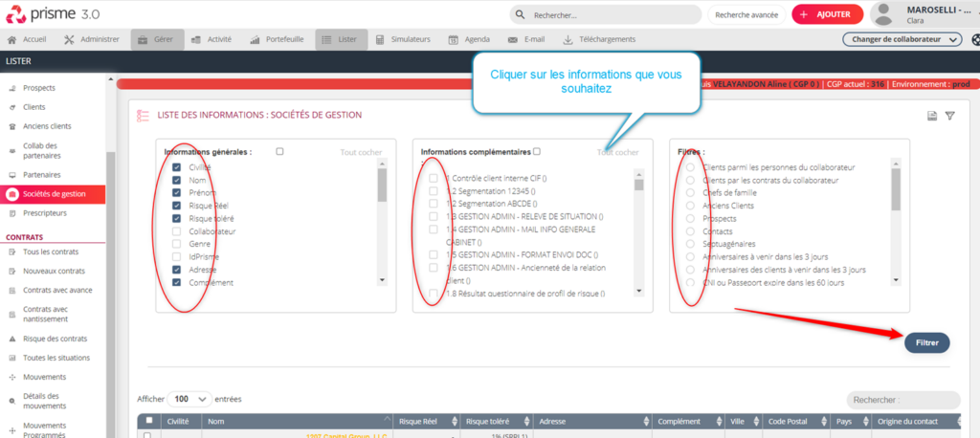Check the Collaborateur checkbox
Image resolution: width=980 pixels, height=438 pixels.
(x=177, y=231)
